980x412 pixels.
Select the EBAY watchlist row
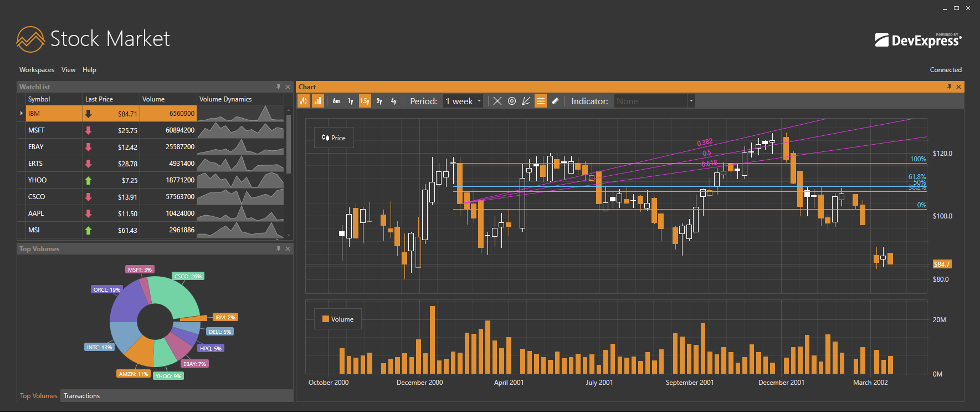151,147
